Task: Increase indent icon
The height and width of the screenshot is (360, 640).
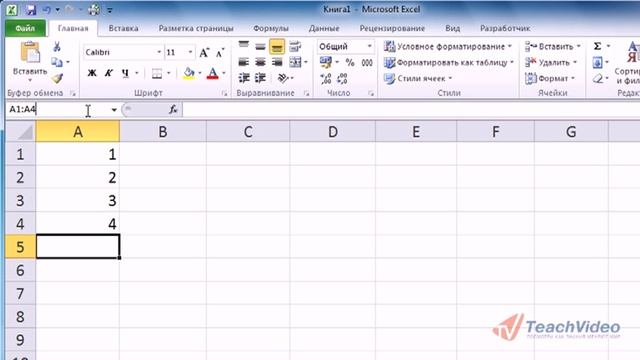Action: (x=260, y=78)
